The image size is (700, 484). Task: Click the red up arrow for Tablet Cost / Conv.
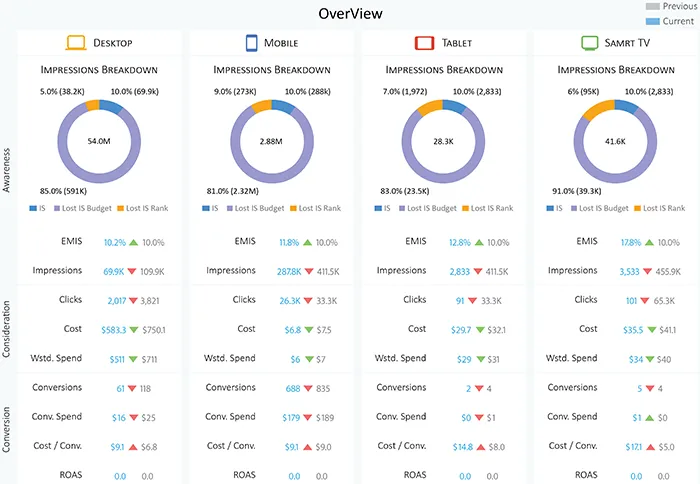click(481, 446)
